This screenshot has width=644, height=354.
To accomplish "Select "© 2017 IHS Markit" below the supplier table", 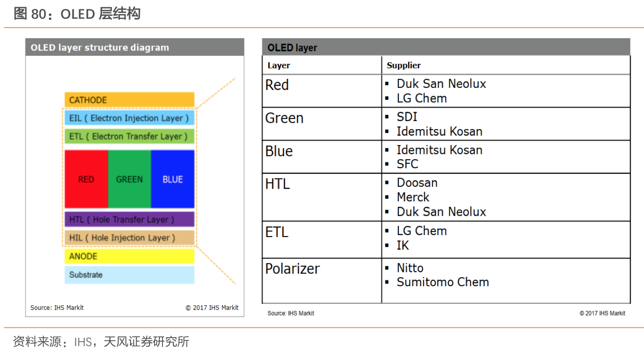I will click(x=602, y=313).
